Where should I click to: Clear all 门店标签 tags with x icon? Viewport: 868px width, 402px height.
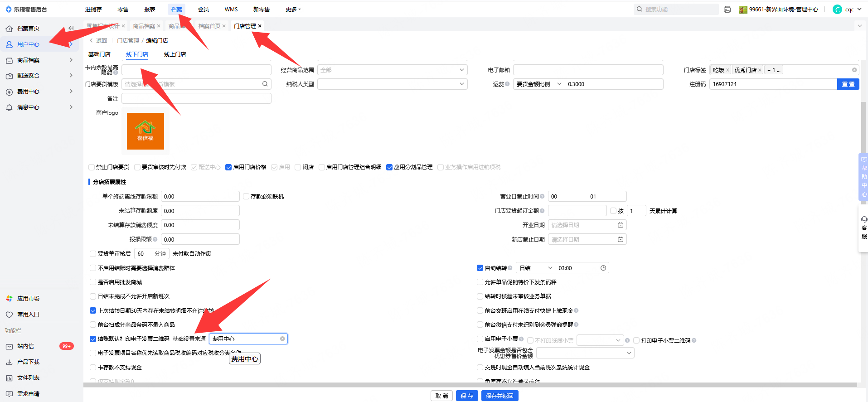(854, 70)
